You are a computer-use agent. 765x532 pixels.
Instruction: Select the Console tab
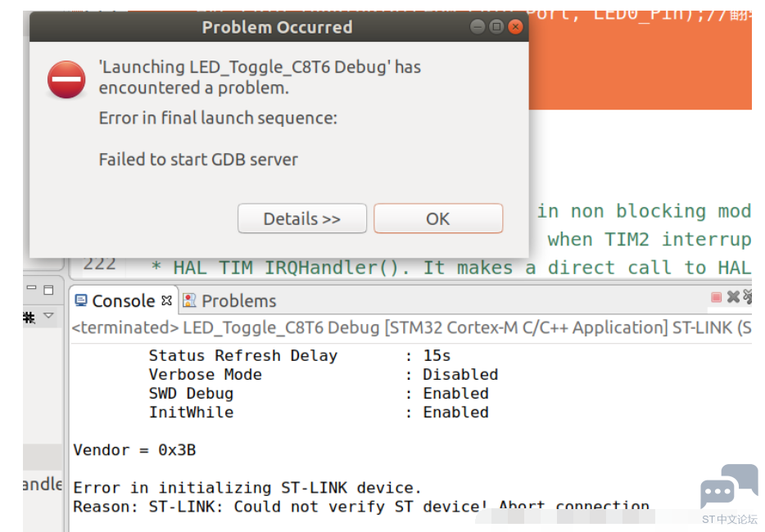(123, 301)
